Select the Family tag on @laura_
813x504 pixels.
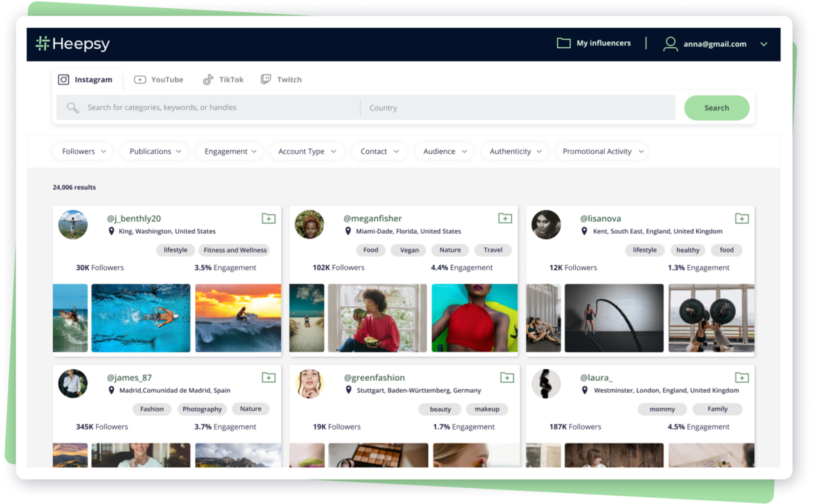point(717,409)
